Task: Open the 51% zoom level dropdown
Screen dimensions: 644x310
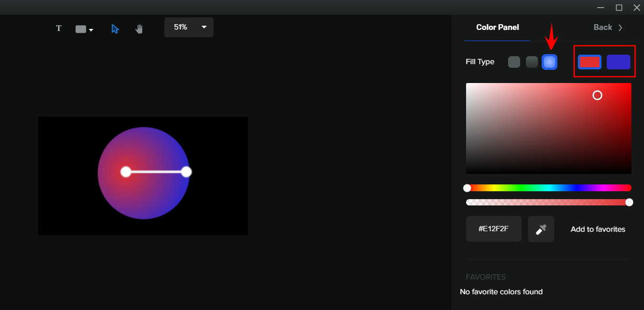Action: coord(189,27)
